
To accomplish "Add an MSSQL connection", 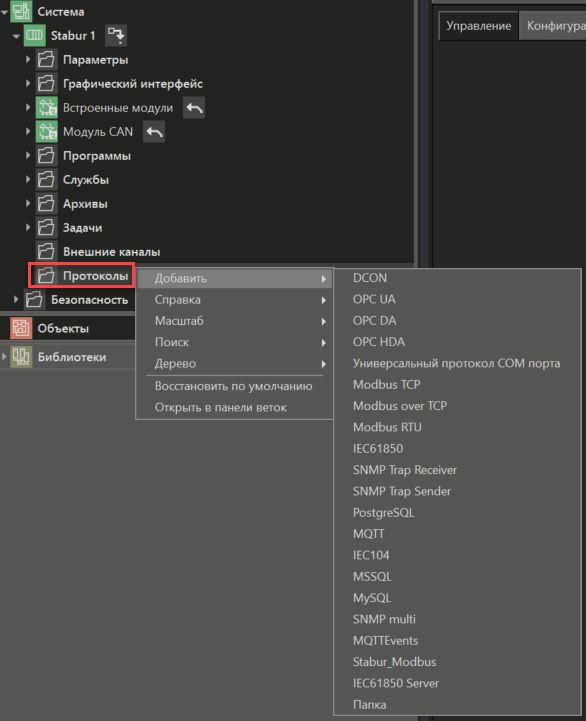I will (x=457, y=577).
